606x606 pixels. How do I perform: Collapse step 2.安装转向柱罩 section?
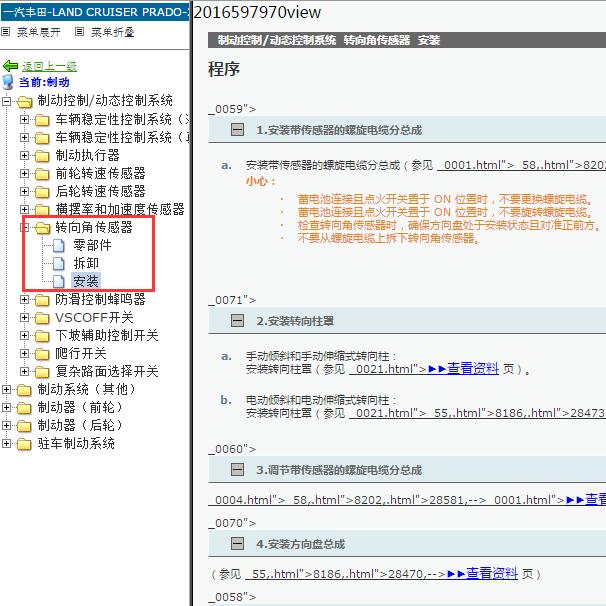[237, 320]
